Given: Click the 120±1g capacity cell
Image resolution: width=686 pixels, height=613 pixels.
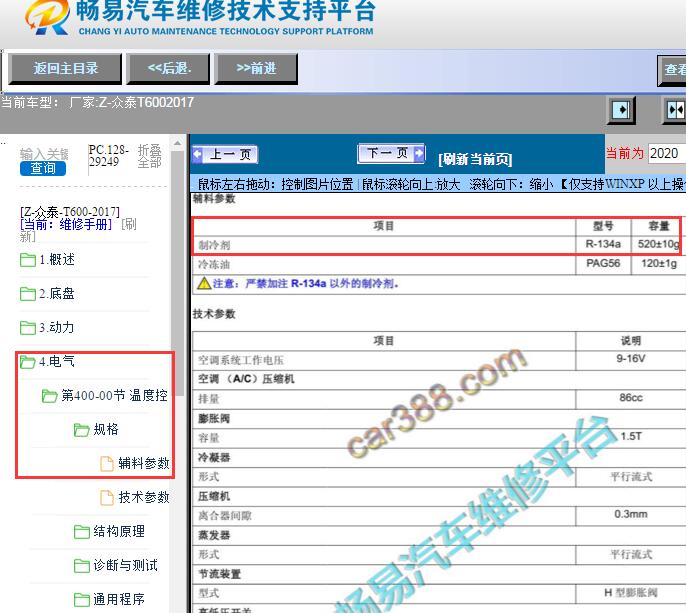Looking at the screenshot, I should [x=659, y=263].
